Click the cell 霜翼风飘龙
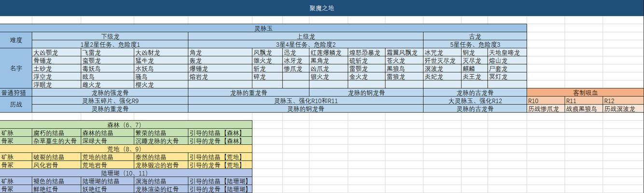The height and width of the screenshot is (193, 644). 404,52
